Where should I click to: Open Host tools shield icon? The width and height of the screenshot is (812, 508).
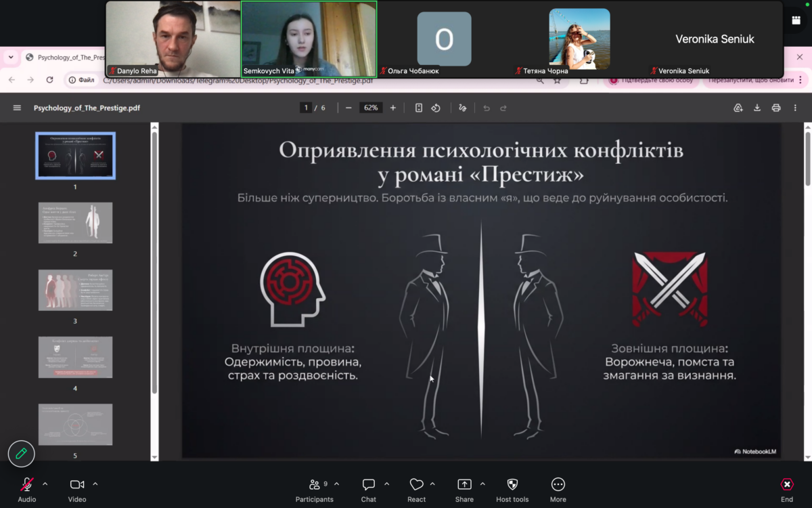[x=512, y=485]
